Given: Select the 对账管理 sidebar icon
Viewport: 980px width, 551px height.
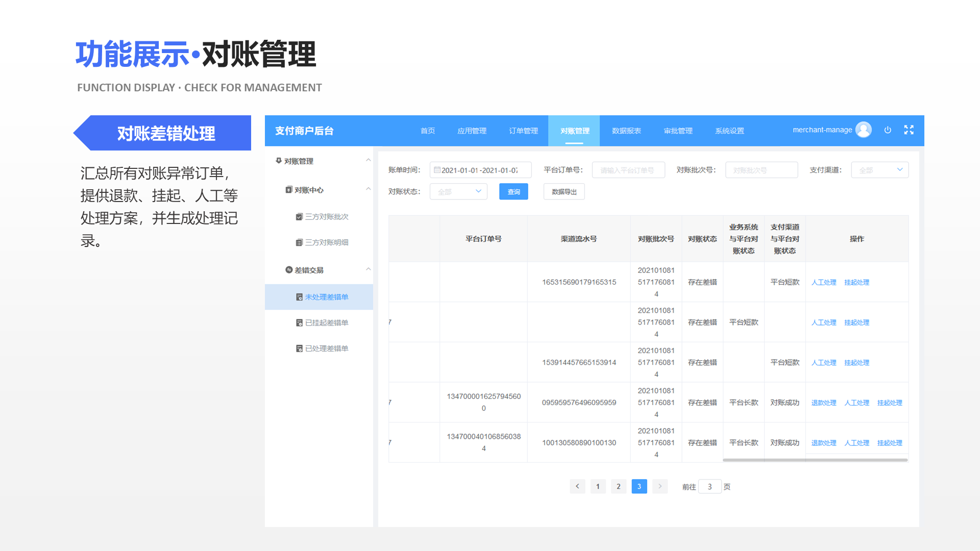Looking at the screenshot, I should click(x=278, y=161).
